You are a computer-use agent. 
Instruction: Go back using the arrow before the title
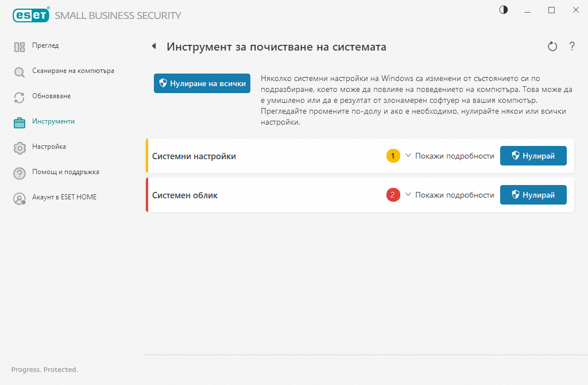pos(154,46)
